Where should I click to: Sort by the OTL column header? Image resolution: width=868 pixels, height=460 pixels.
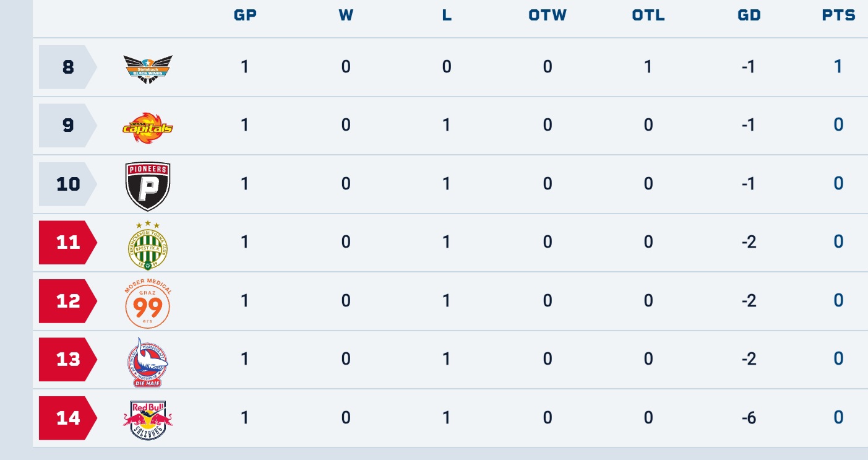[648, 16]
